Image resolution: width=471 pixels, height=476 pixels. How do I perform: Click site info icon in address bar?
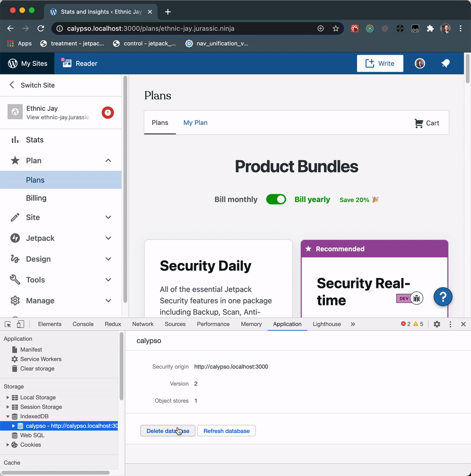(60, 29)
